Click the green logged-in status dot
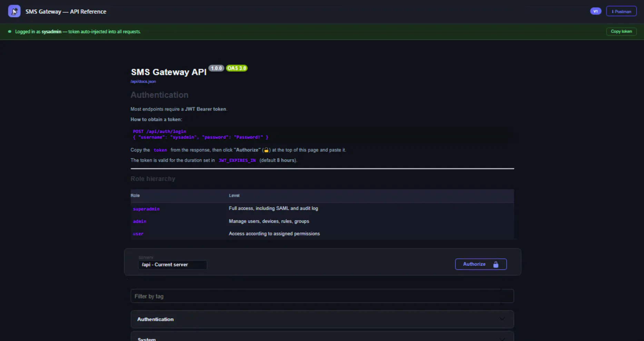This screenshot has width=644, height=341. click(10, 31)
